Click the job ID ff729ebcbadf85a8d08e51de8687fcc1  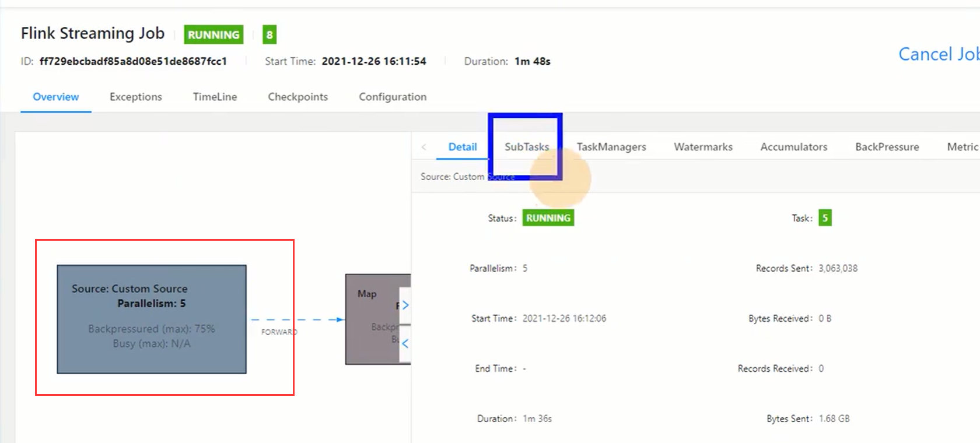pos(133,61)
